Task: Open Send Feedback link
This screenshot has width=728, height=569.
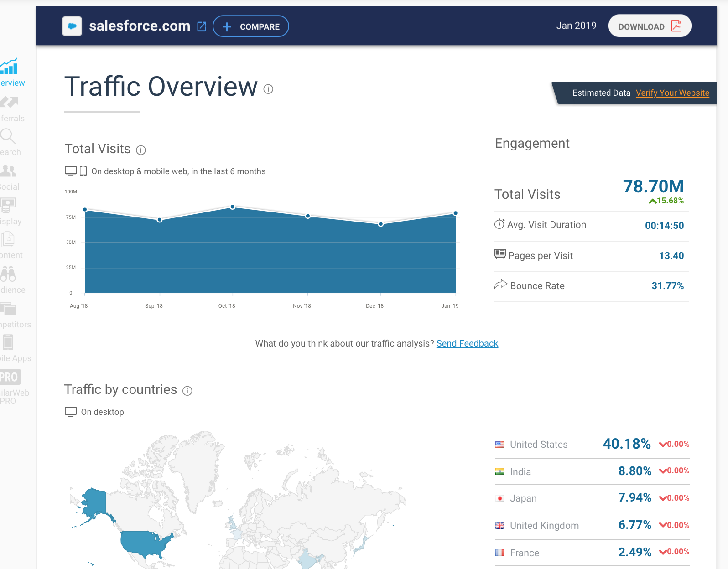Action: (x=467, y=343)
